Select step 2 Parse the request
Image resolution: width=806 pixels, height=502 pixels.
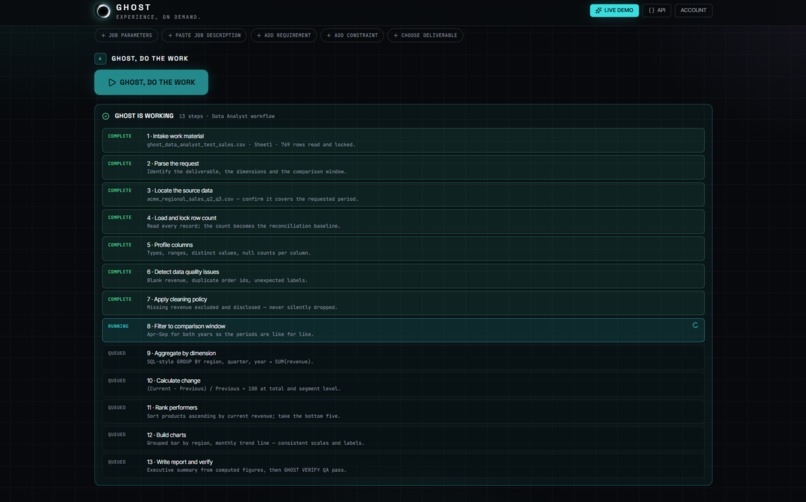coord(403,168)
